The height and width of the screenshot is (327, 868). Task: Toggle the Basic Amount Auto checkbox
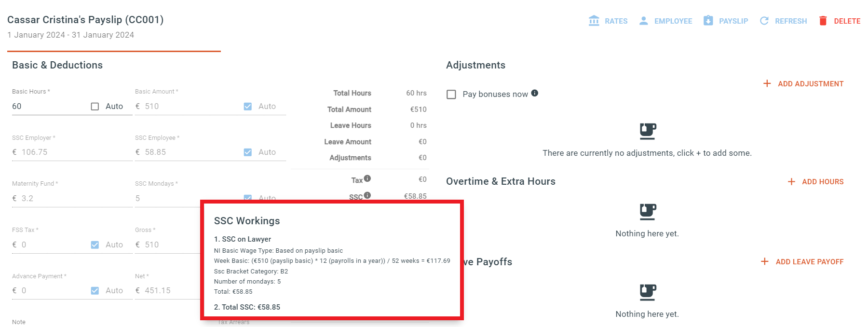point(248,107)
